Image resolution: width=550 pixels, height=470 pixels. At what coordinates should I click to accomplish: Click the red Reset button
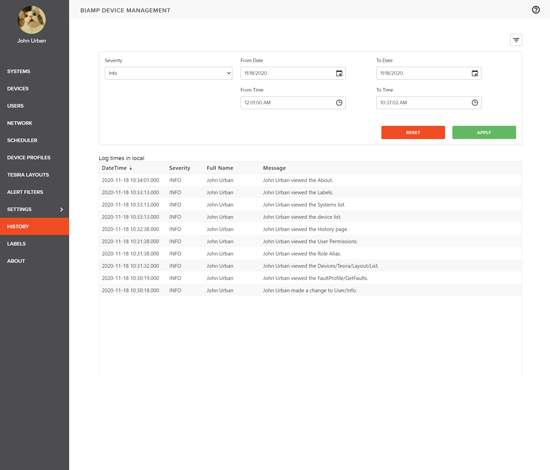click(x=413, y=133)
